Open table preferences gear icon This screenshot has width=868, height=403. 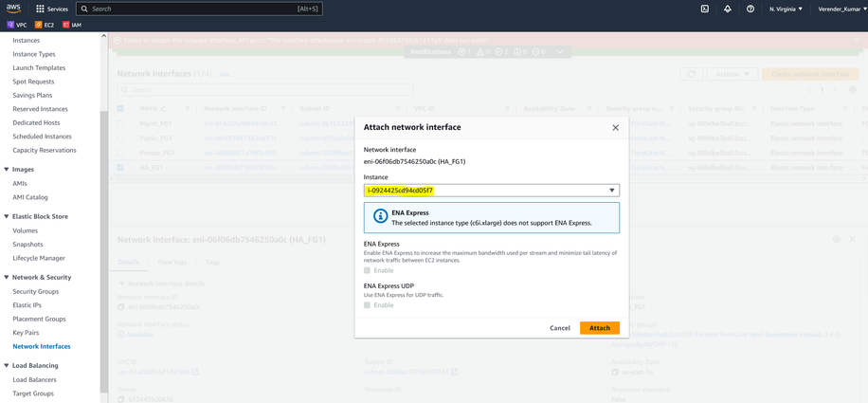point(853,90)
